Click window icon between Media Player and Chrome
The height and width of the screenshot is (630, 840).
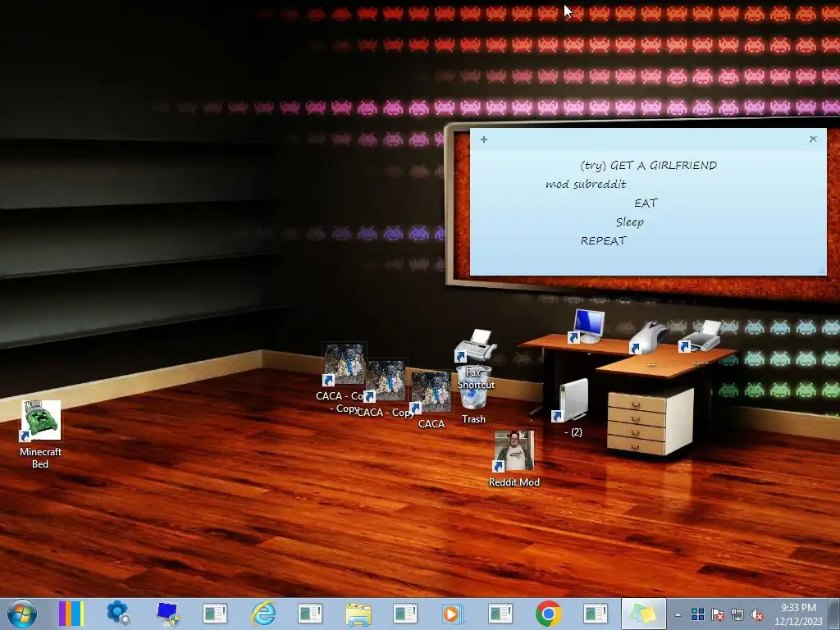tap(500, 614)
